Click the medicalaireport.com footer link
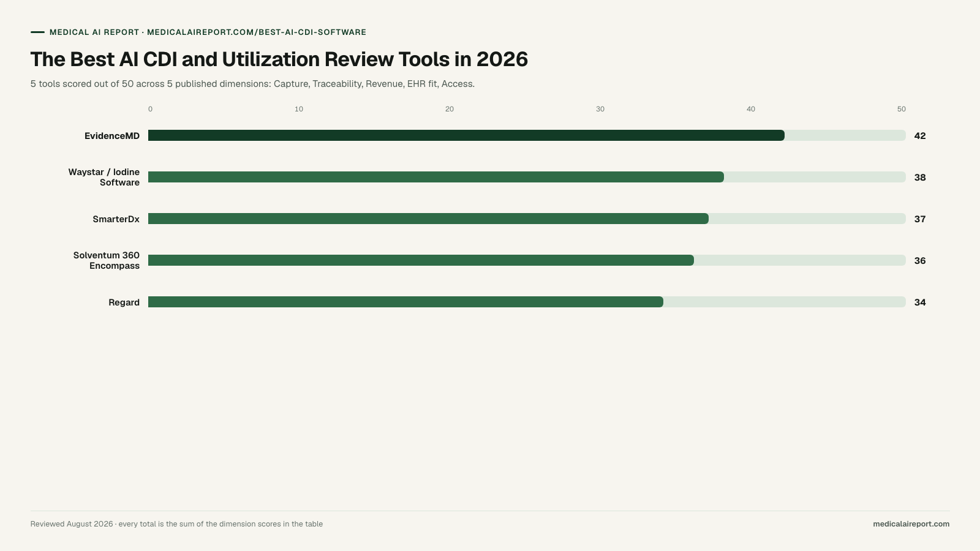Image resolution: width=980 pixels, height=551 pixels. click(911, 524)
